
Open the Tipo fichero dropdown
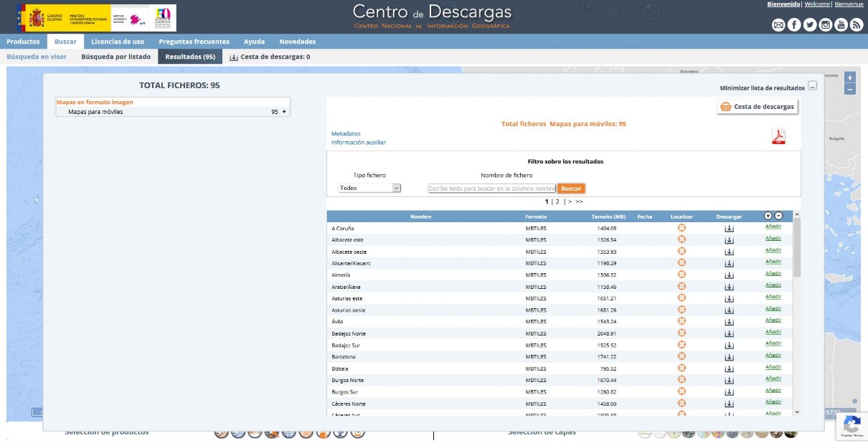pyautogui.click(x=369, y=188)
